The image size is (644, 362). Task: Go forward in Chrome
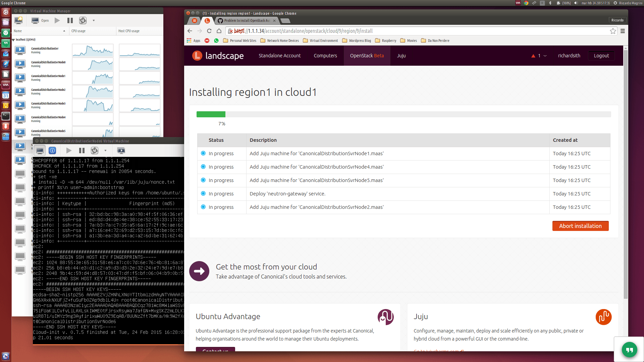click(x=200, y=31)
